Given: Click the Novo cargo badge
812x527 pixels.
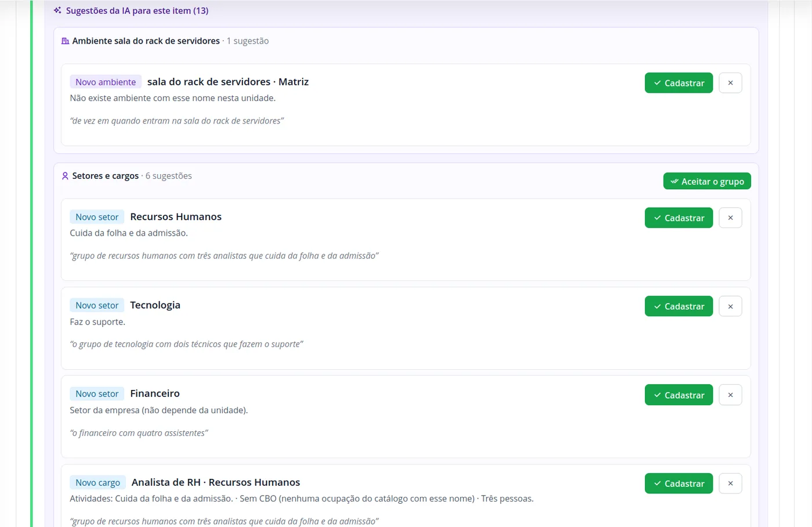Looking at the screenshot, I should point(97,482).
